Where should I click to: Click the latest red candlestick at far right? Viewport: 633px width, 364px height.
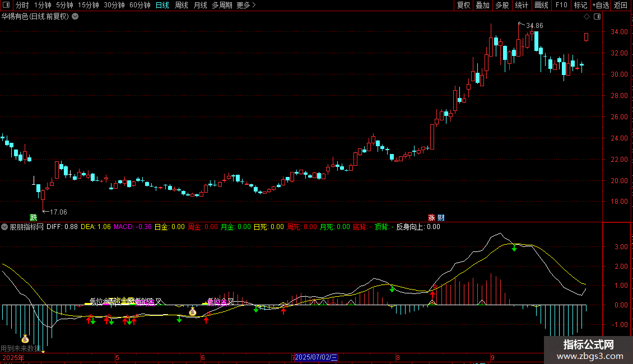point(586,37)
